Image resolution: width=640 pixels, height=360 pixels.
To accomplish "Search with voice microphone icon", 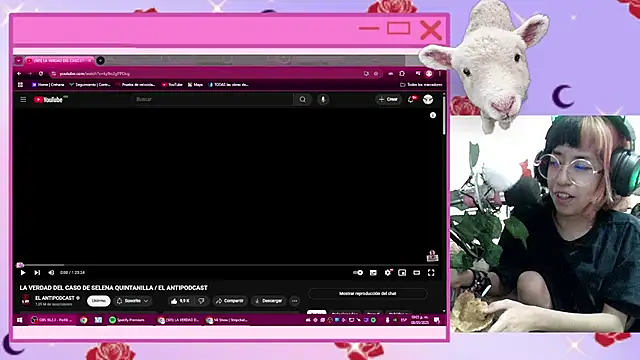I will (x=323, y=99).
